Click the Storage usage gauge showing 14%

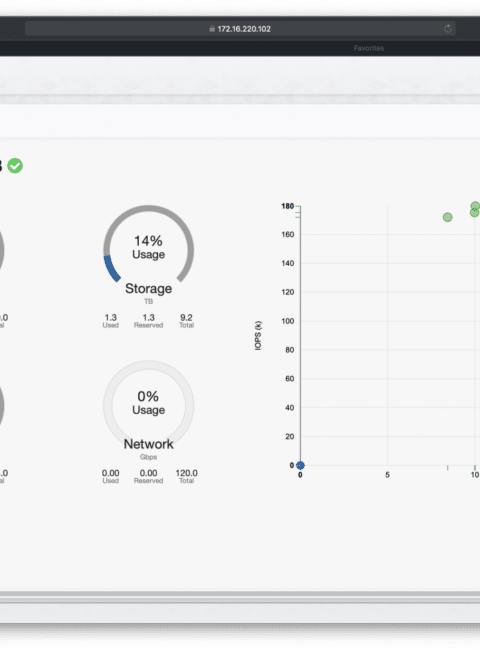click(148, 245)
